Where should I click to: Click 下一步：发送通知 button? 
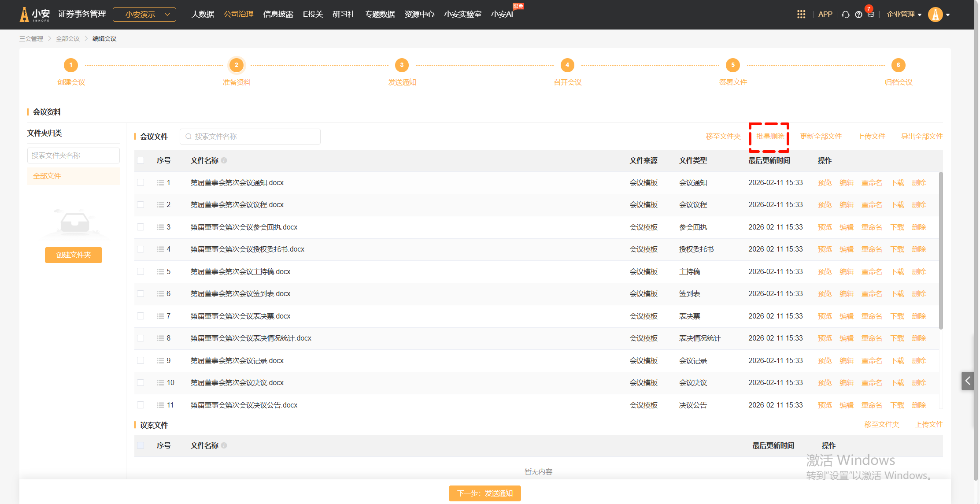(484, 493)
